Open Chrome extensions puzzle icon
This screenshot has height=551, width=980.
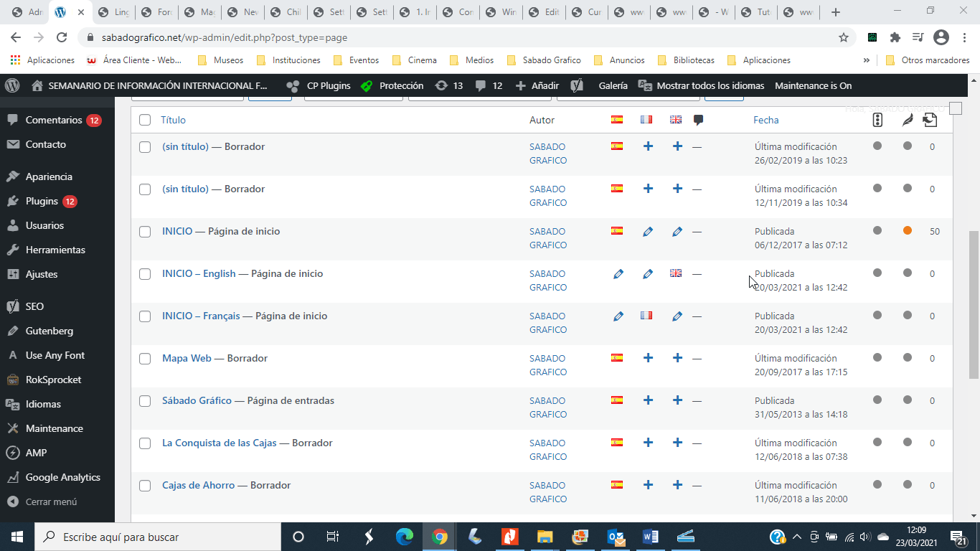[895, 37]
